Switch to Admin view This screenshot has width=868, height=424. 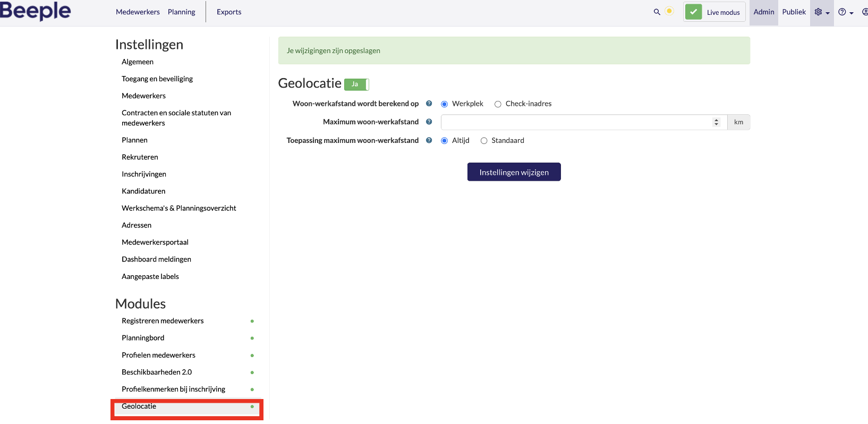(764, 12)
